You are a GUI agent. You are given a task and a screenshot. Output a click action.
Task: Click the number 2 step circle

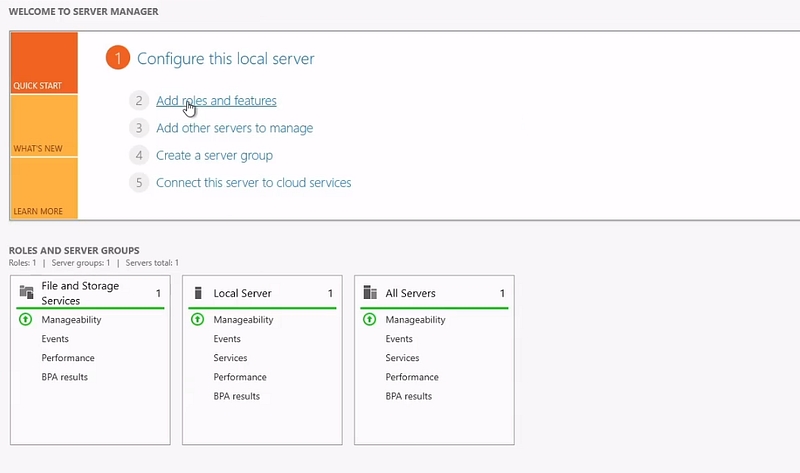click(x=140, y=101)
